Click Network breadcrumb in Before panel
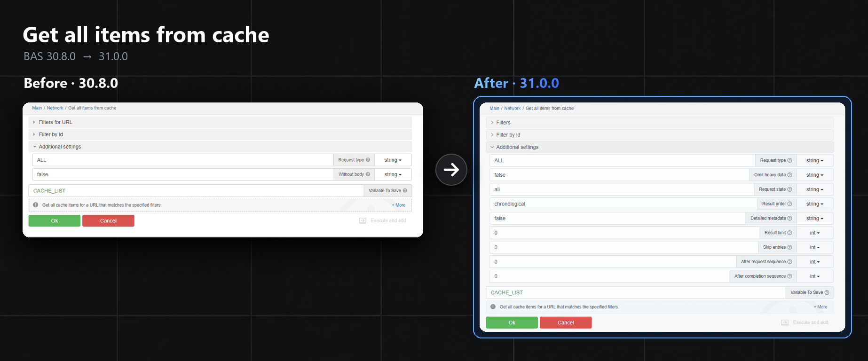Screen dimensions: 868x361 (55, 108)
